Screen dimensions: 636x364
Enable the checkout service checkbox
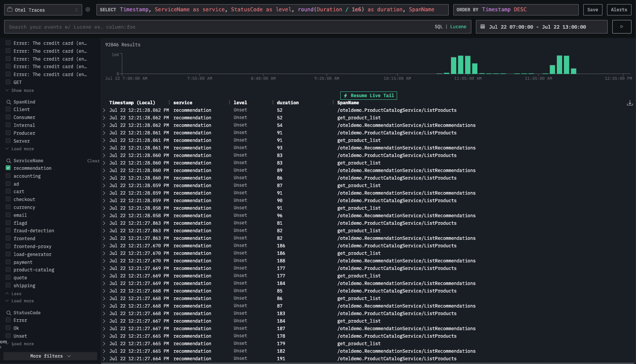point(8,199)
